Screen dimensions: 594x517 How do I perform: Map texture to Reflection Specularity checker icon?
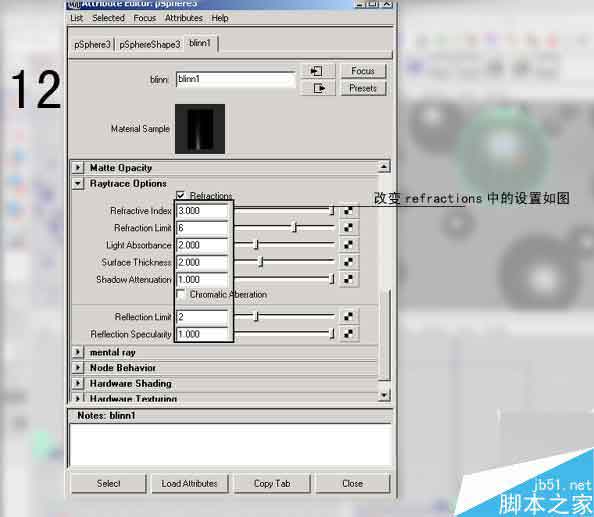(348, 334)
